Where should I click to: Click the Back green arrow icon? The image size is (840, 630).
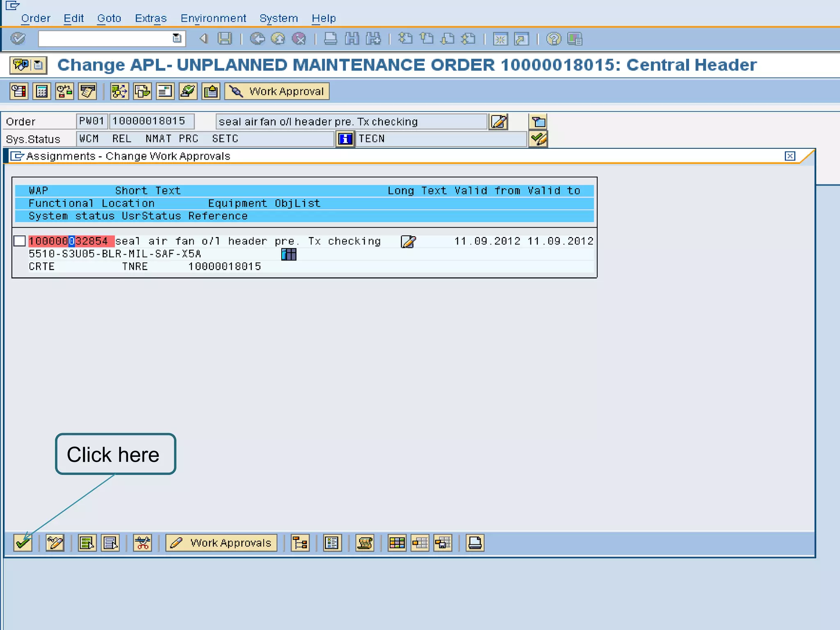[x=257, y=39]
